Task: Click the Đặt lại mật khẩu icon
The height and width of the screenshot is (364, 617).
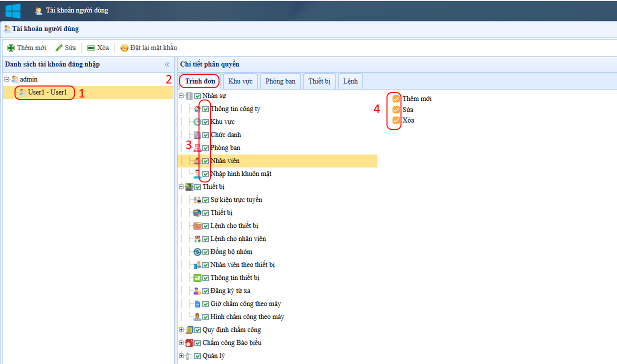Action: (124, 48)
